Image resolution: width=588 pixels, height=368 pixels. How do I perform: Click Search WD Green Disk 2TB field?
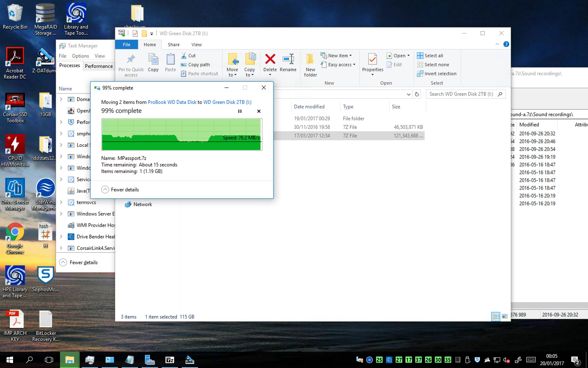465,94
